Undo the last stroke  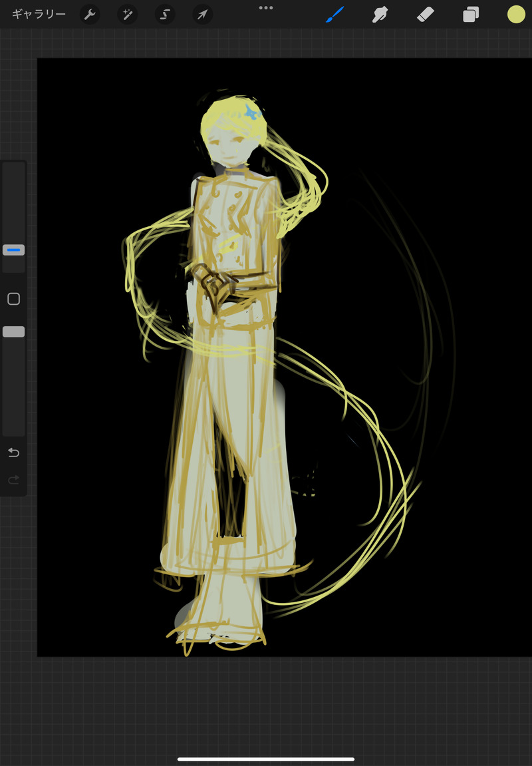(x=14, y=453)
